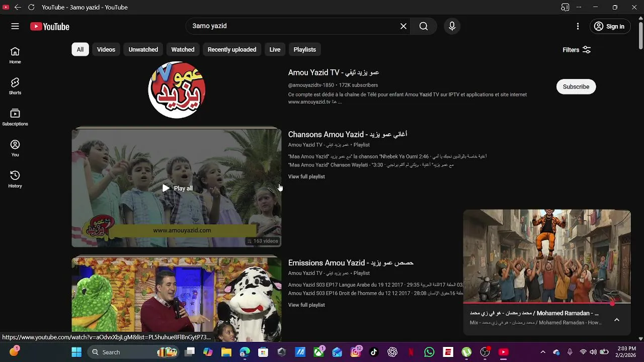
Task: Open Instagram from the taskbar
Action: tap(356, 352)
